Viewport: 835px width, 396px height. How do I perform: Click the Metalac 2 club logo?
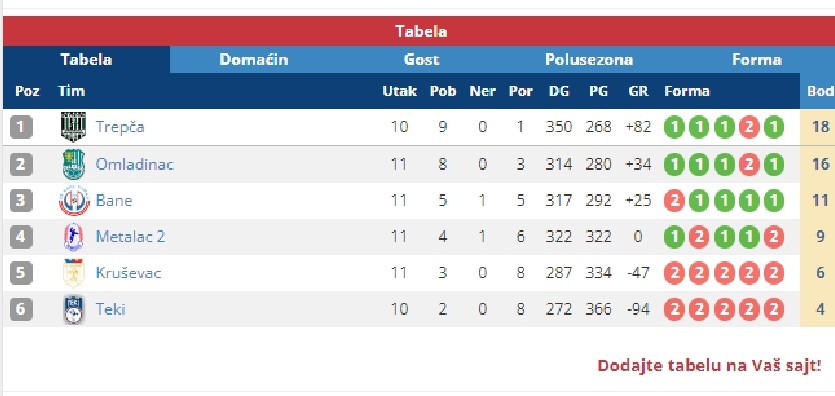[73, 237]
